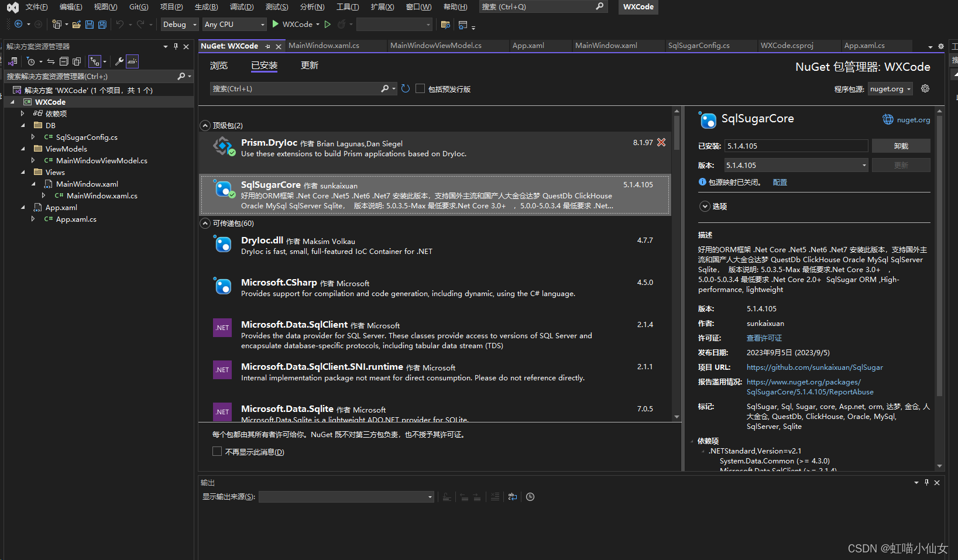958x560 pixels.
Task: Click the open file folder icon
Action: click(x=77, y=24)
